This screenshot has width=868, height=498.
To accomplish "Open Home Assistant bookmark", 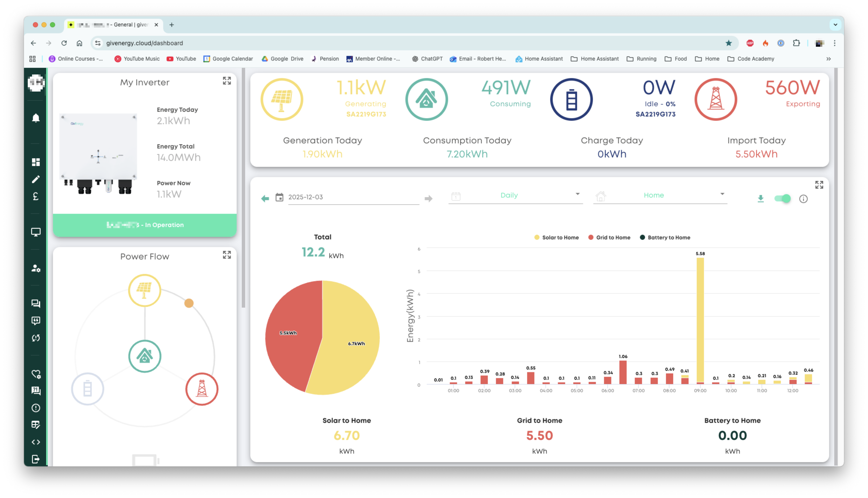I will pos(539,59).
